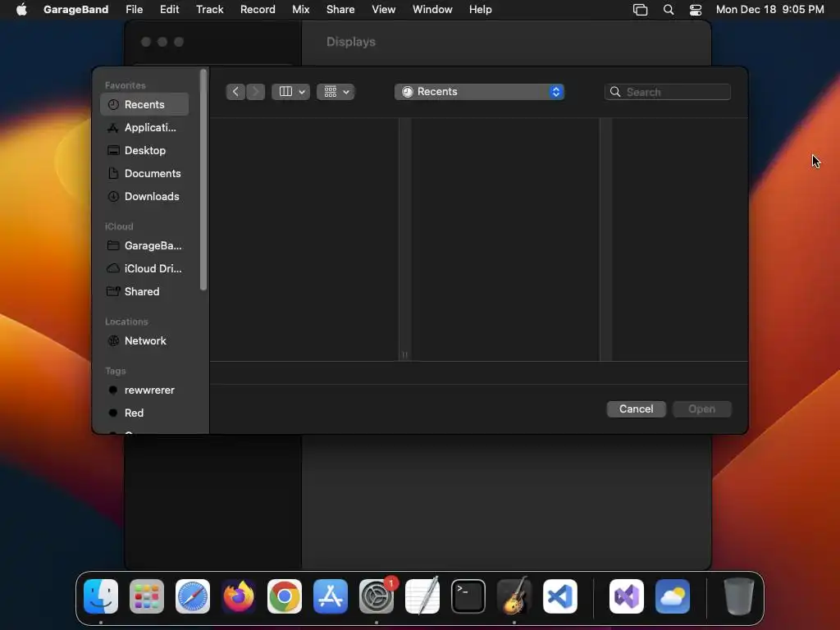Open Finder from the Dock

click(x=101, y=596)
